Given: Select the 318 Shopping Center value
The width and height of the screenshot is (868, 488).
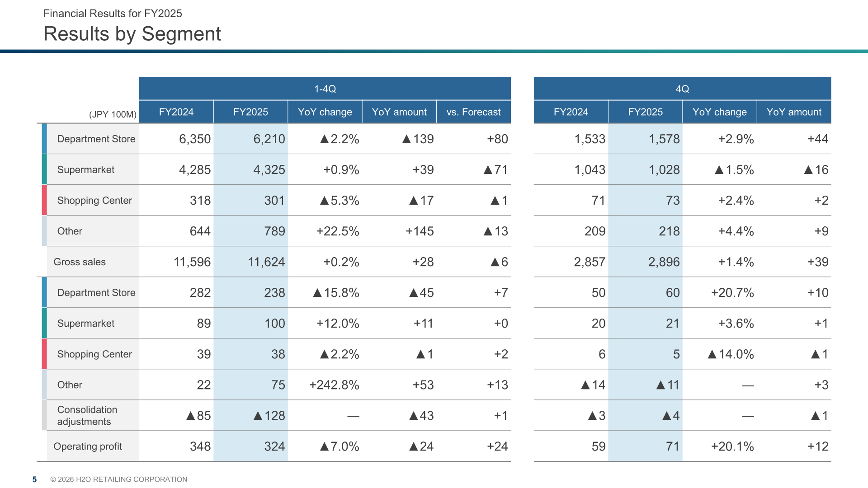Looking at the screenshot, I should [200, 201].
